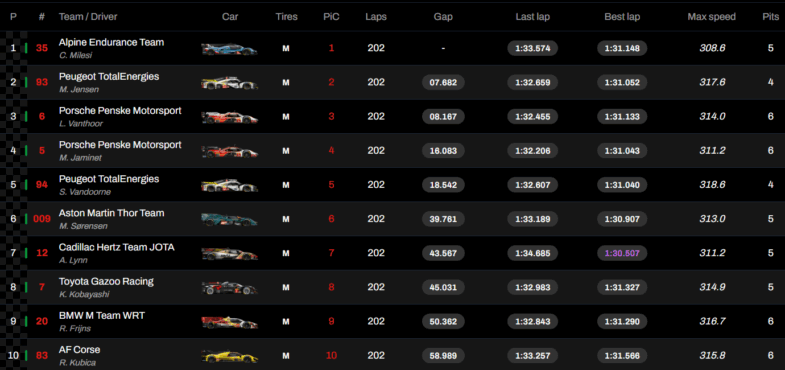The image size is (785, 370).
Task: Open driver M. Jaminet's entry
Action: 76,157
